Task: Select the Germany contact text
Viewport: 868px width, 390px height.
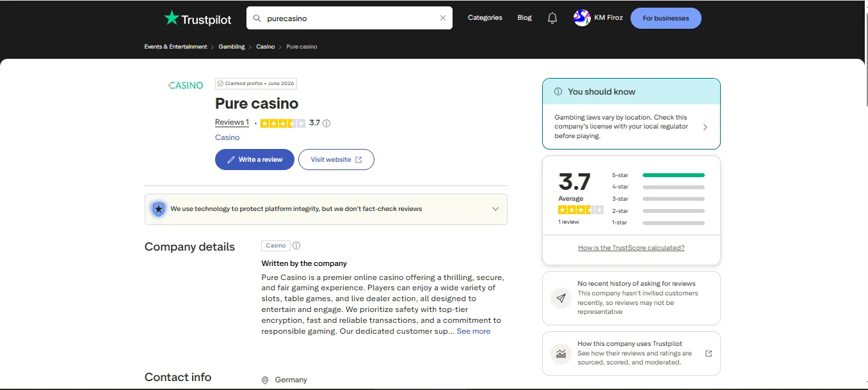Action: tap(291, 380)
